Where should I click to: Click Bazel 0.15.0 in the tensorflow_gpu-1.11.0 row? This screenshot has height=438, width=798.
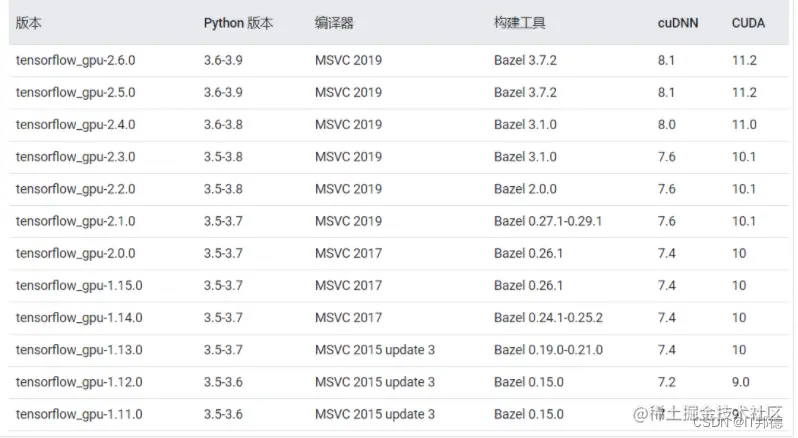(529, 414)
